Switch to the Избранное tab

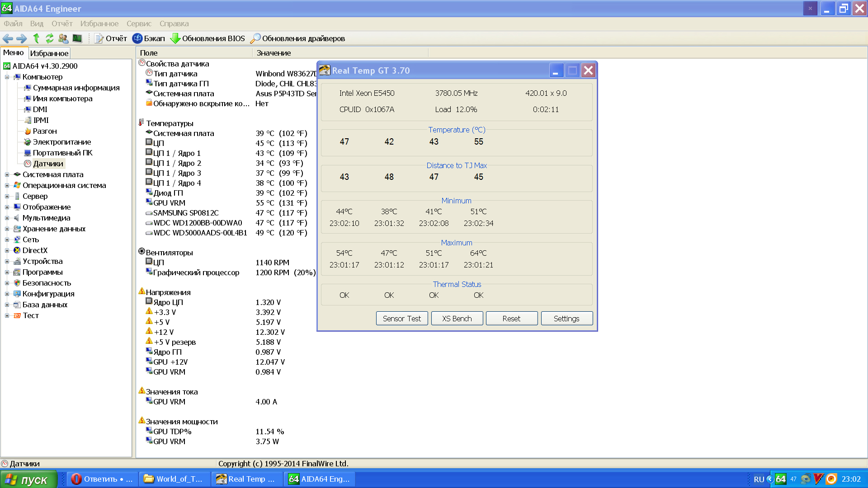pos(49,53)
